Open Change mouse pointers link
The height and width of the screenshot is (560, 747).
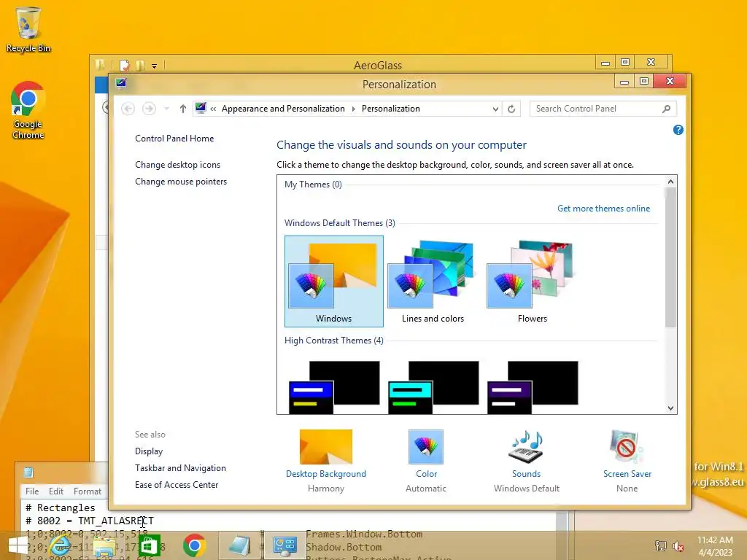coord(181,182)
